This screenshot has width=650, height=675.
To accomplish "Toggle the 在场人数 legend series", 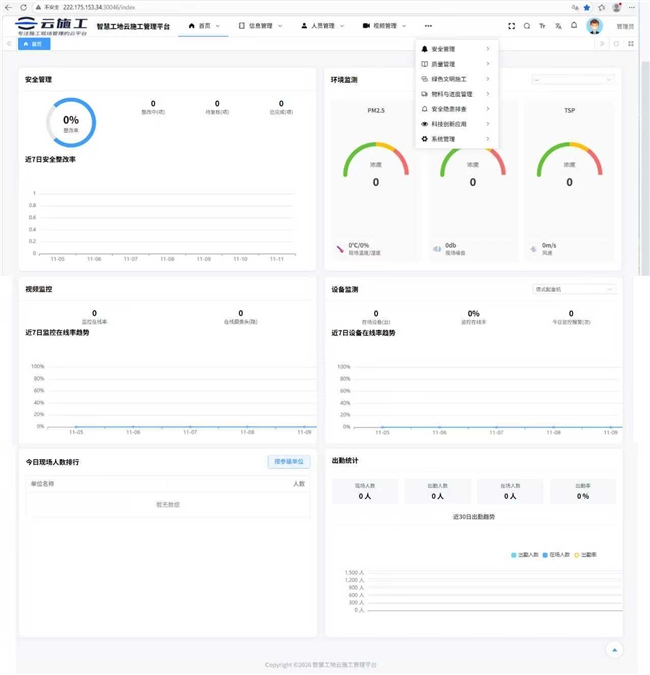I will 553,554.
